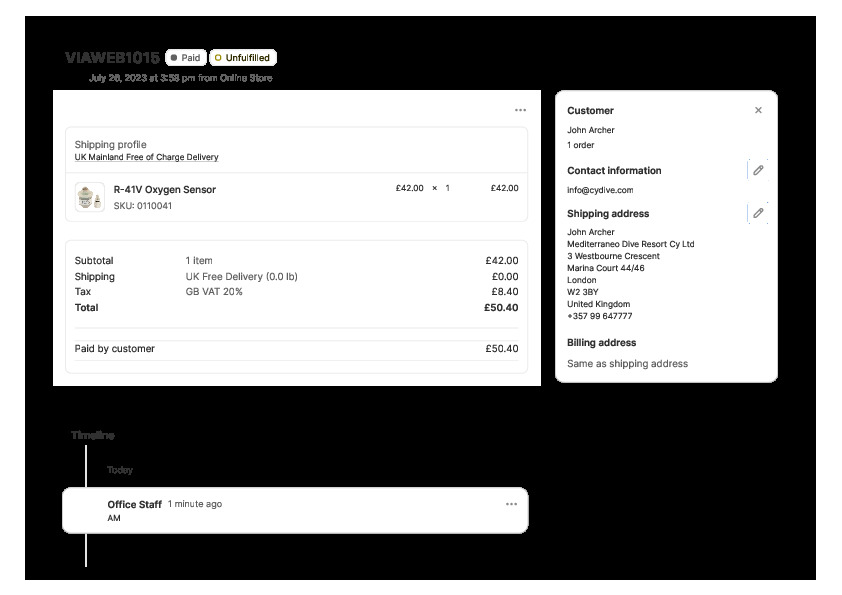
Task: Open the R-41V Oxygen Sensor product name
Action: [x=164, y=189]
